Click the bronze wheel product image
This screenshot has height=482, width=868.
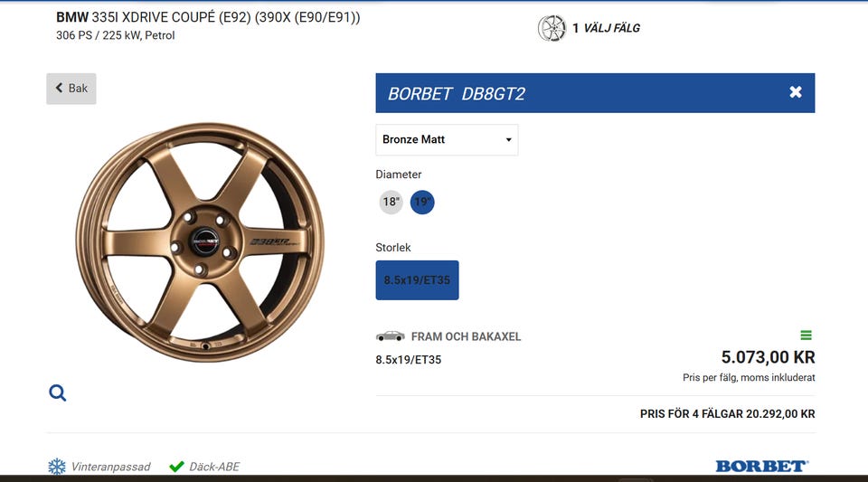point(200,241)
